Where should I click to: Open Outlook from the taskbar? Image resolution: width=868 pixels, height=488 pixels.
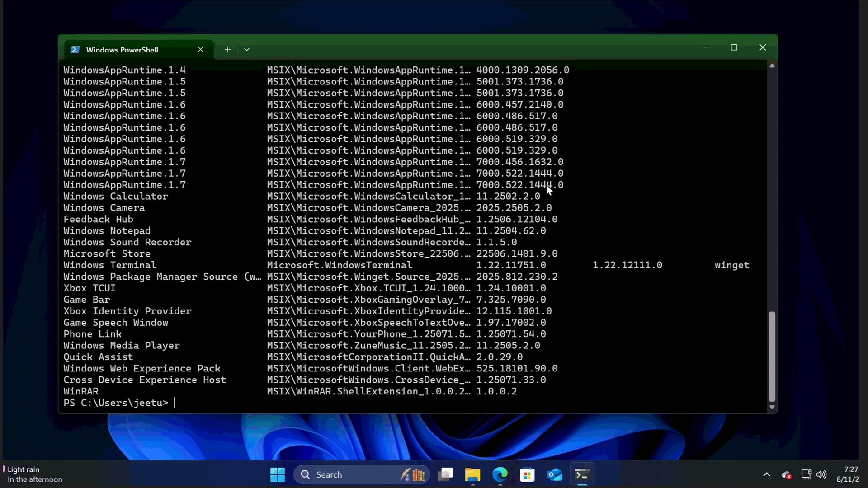(554, 475)
